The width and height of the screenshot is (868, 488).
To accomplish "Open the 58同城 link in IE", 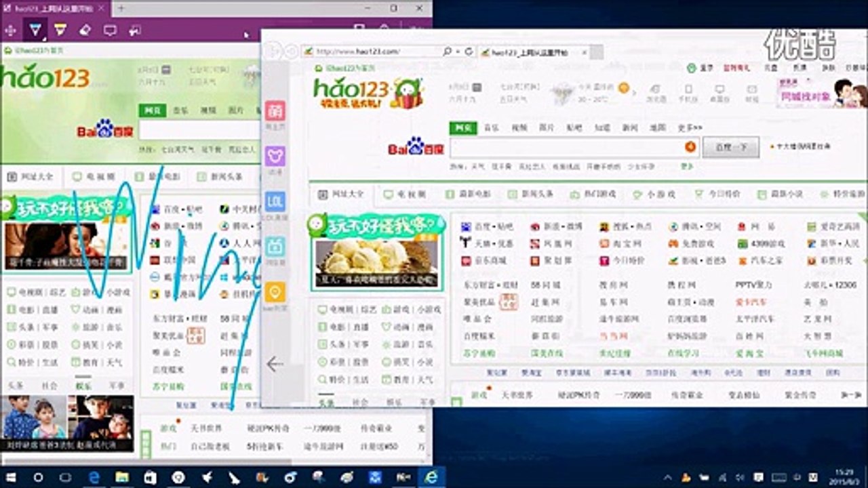I will pyautogui.click(x=545, y=285).
